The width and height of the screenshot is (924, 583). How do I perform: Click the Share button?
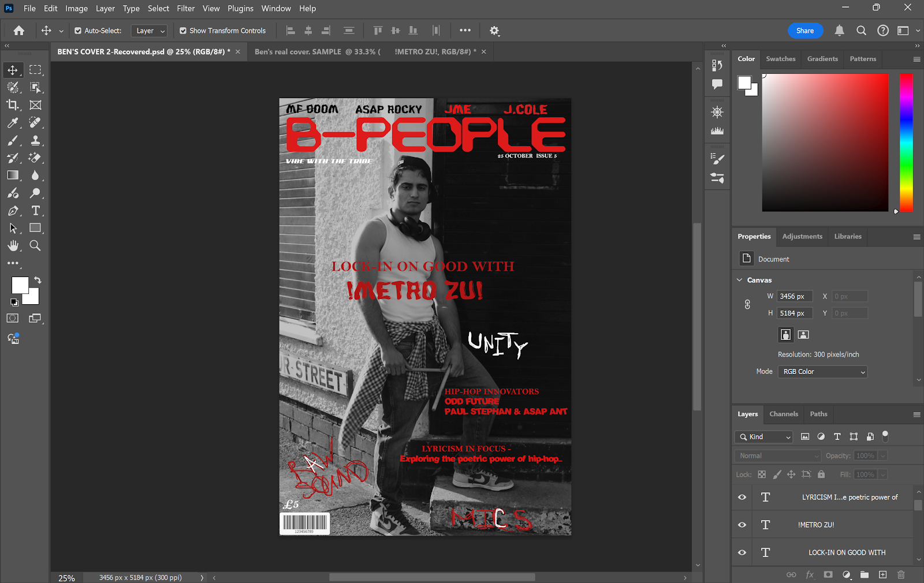tap(804, 31)
